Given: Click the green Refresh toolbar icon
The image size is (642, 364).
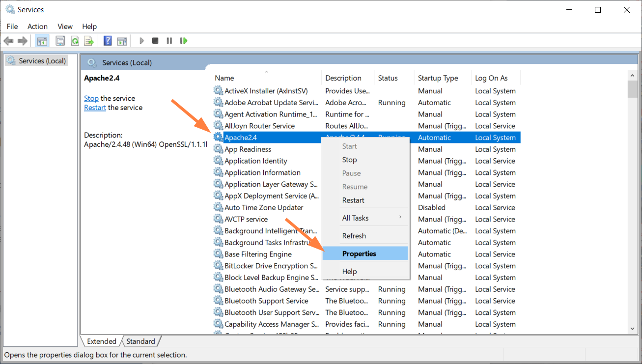Looking at the screenshot, I should [75, 41].
